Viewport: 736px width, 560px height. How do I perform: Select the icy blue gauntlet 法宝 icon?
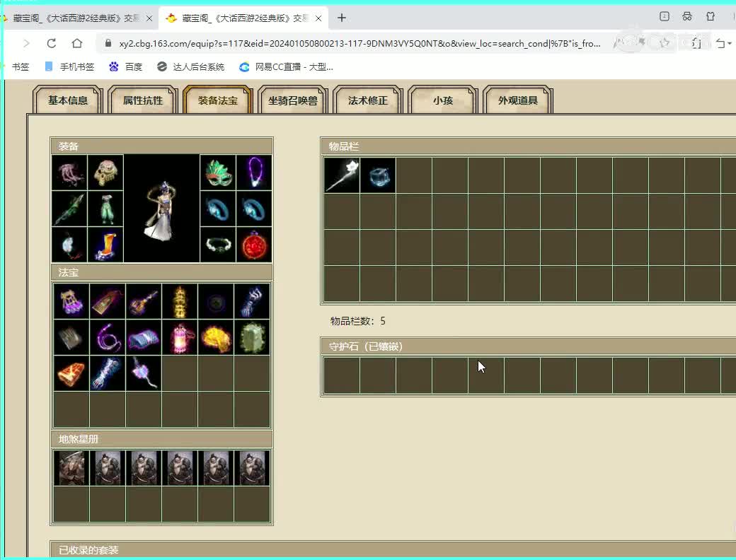coord(108,373)
